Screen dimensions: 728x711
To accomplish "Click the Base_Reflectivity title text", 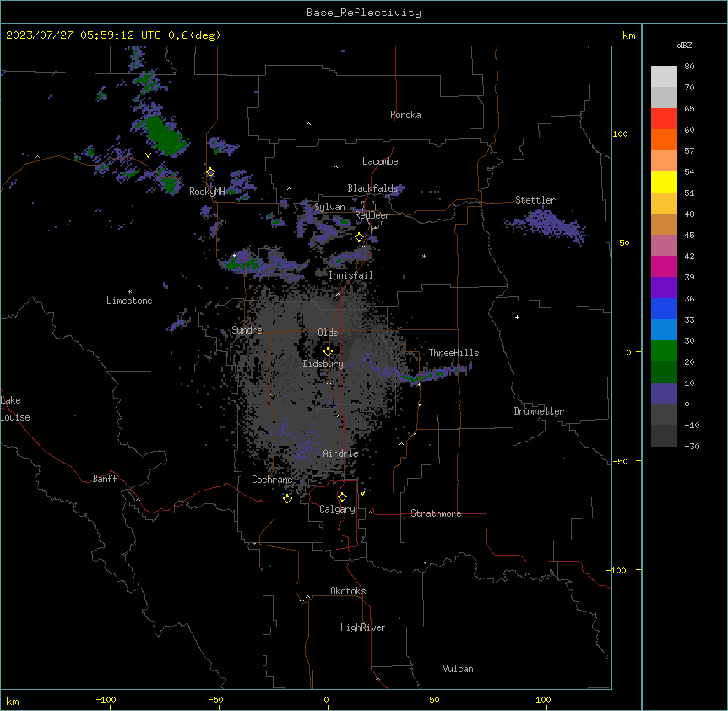I will pyautogui.click(x=364, y=13).
